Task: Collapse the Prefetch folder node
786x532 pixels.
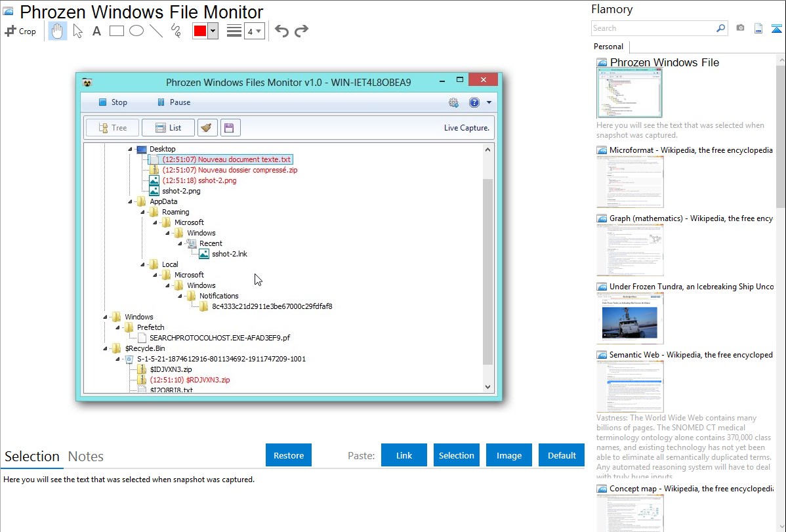Action: click(x=118, y=328)
